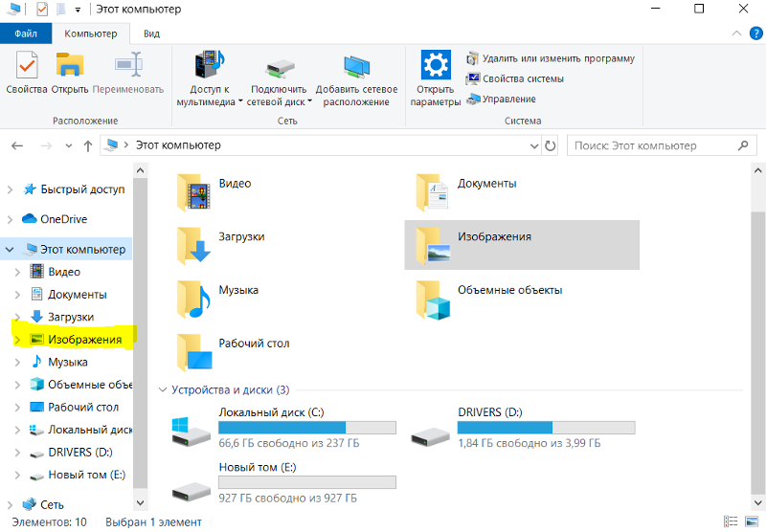The width and height of the screenshot is (766, 532).
Task: Click the search magnifier icon
Action: coord(743,145)
